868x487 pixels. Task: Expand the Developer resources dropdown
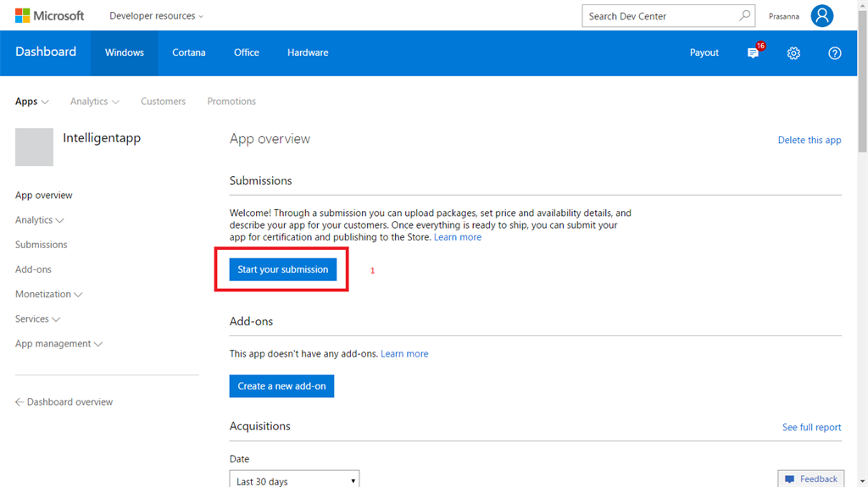[x=156, y=16]
